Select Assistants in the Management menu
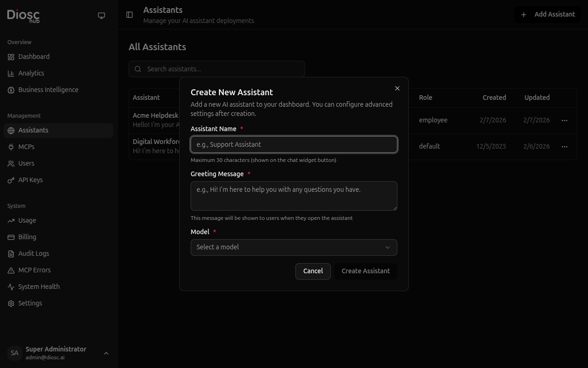This screenshot has width=588, height=368. pos(33,130)
